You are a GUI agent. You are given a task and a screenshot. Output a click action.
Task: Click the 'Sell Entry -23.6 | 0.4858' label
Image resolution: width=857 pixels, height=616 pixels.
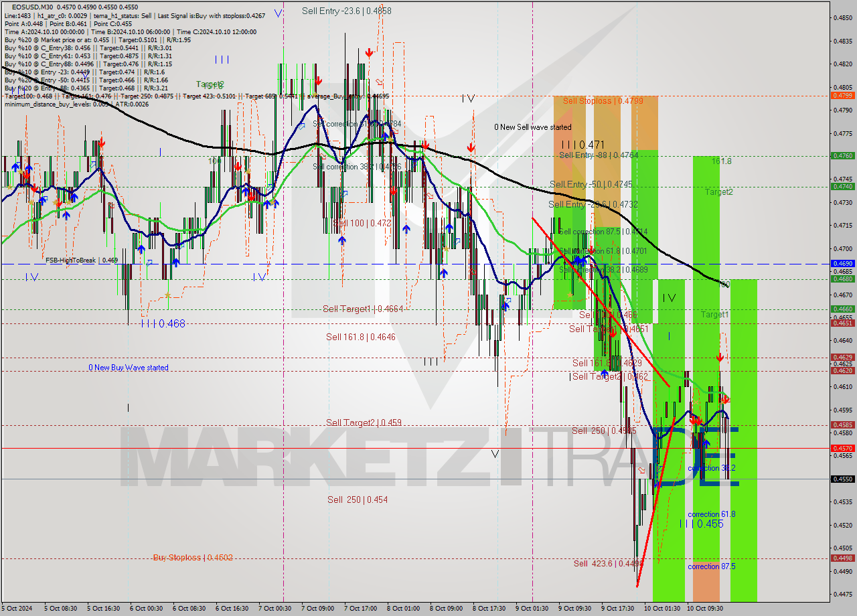click(x=347, y=11)
